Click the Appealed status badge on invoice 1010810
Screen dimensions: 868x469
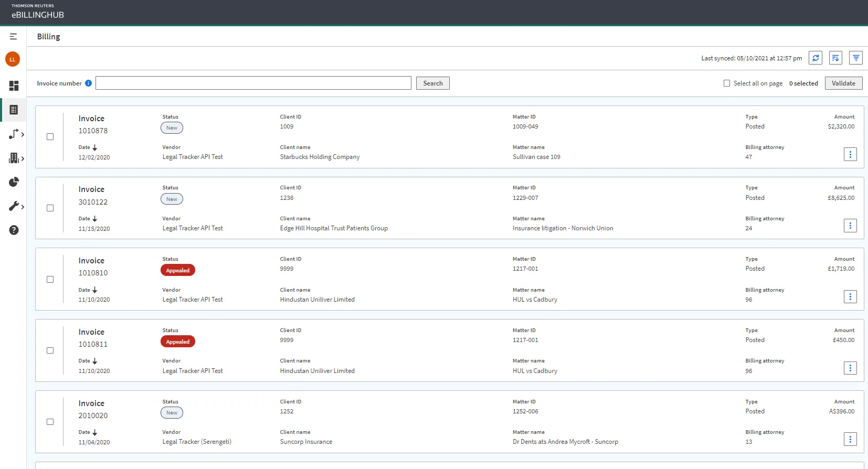tap(178, 270)
